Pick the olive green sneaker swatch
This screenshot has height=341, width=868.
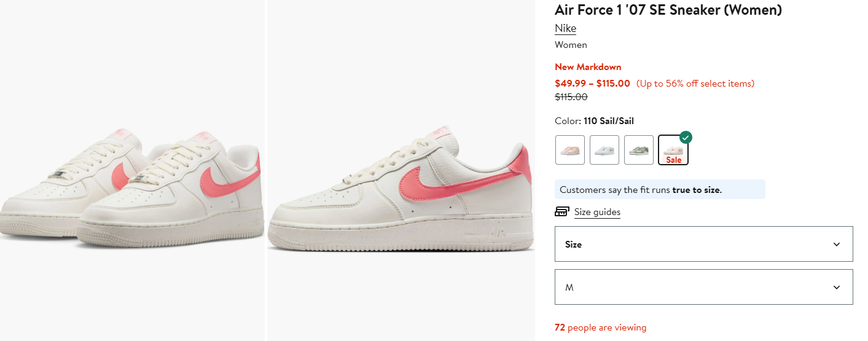[x=638, y=150]
